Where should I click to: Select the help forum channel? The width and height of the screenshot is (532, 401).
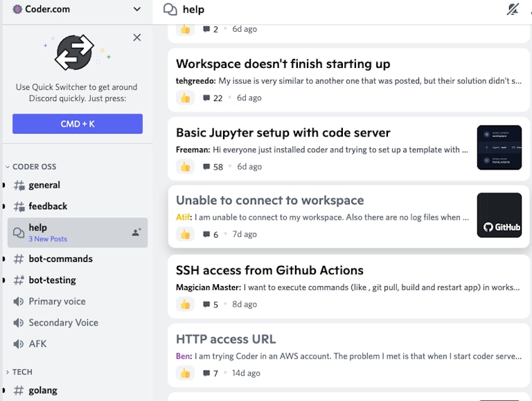click(x=78, y=233)
